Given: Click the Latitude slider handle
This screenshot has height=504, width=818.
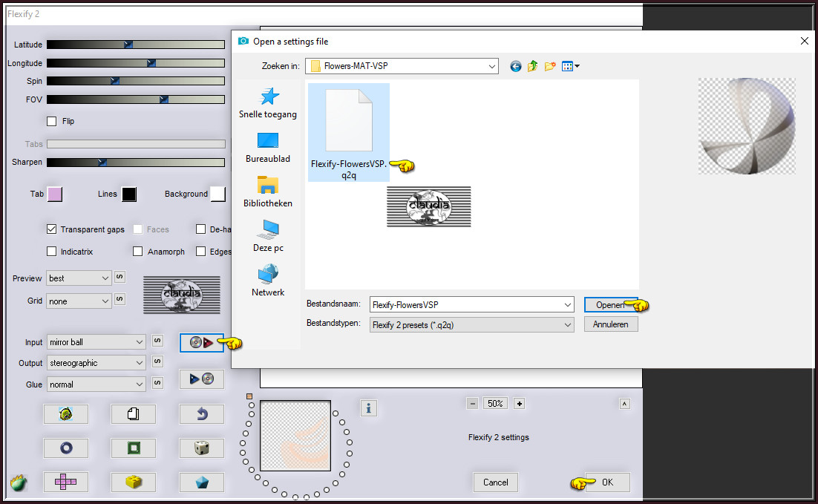Looking at the screenshot, I should tap(128, 45).
